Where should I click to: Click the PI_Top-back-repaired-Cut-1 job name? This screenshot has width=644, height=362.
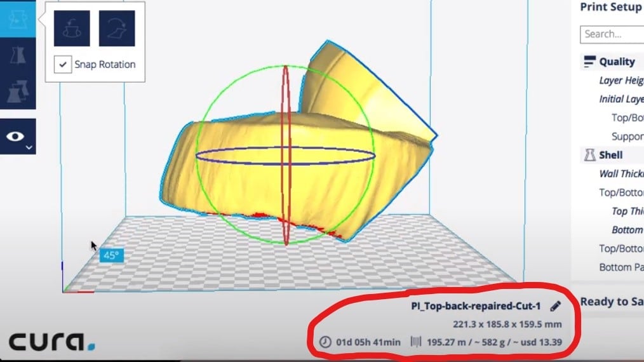point(476,306)
